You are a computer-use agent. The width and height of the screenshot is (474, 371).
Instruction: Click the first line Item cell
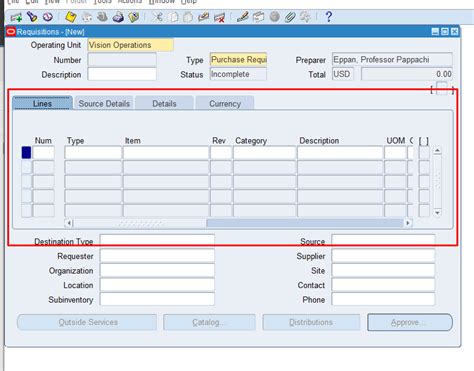coord(166,153)
